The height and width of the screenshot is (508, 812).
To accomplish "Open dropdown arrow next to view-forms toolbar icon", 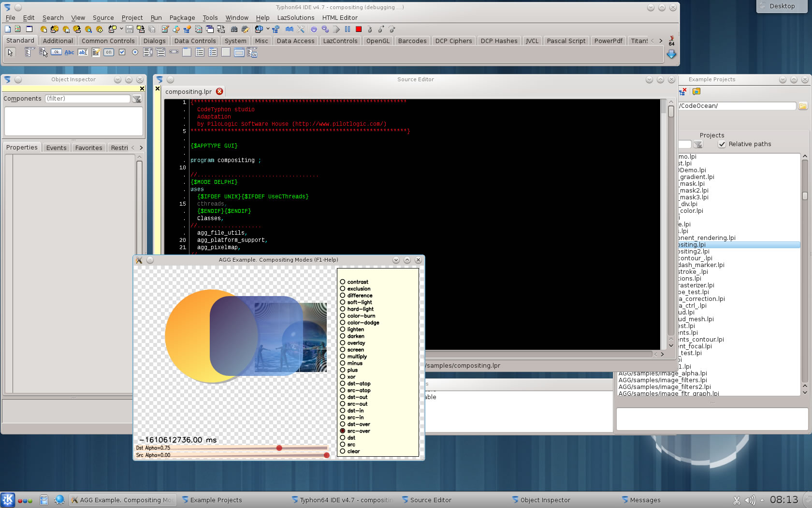I will (x=268, y=29).
